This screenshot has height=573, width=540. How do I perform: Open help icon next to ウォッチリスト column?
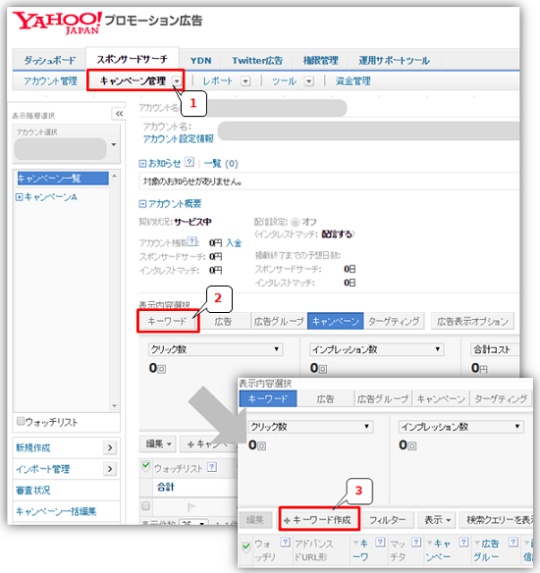click(212, 467)
